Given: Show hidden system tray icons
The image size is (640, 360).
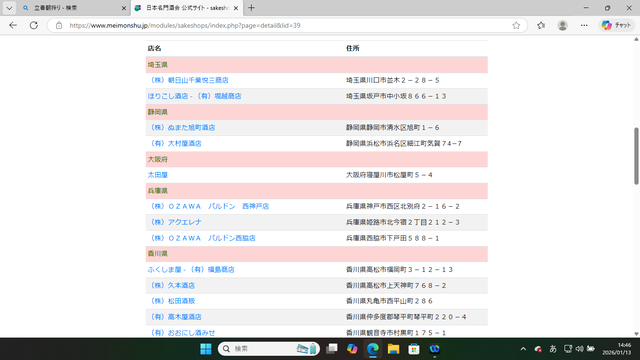Looking at the screenshot, I should tap(523, 349).
